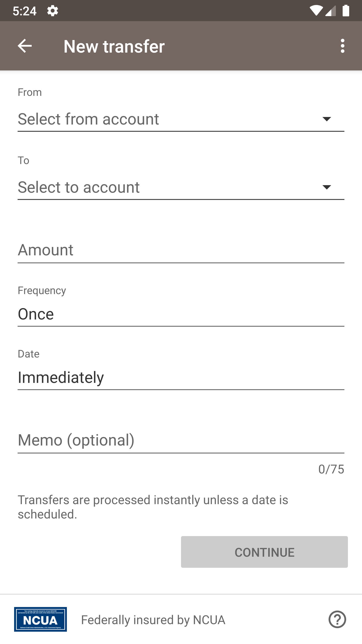Tap the back arrow icon

(x=25, y=46)
